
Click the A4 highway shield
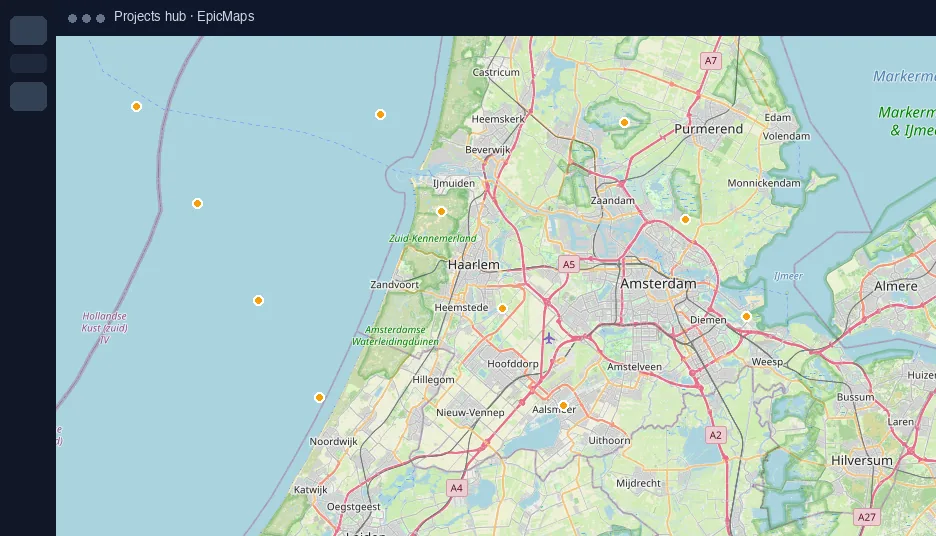(456, 488)
